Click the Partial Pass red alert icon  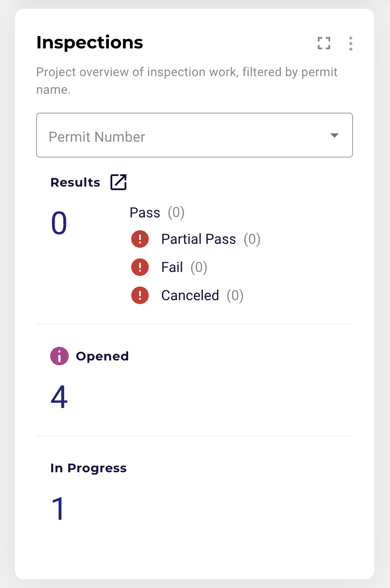(x=140, y=239)
